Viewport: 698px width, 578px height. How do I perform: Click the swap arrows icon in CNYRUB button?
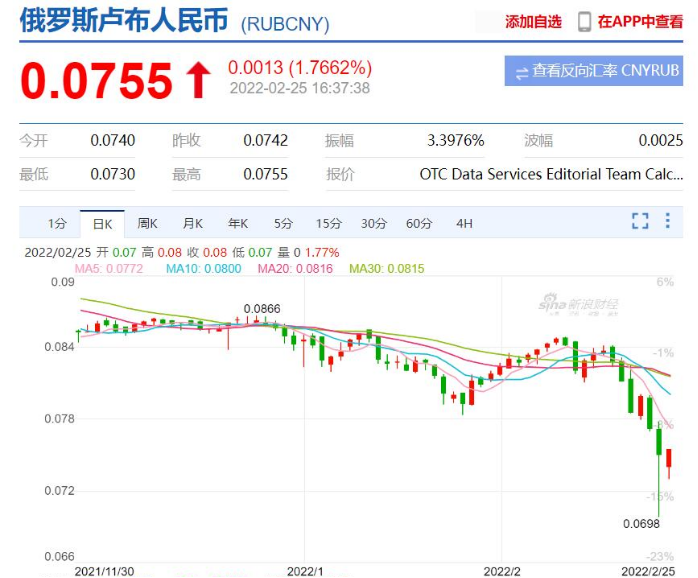(x=521, y=73)
